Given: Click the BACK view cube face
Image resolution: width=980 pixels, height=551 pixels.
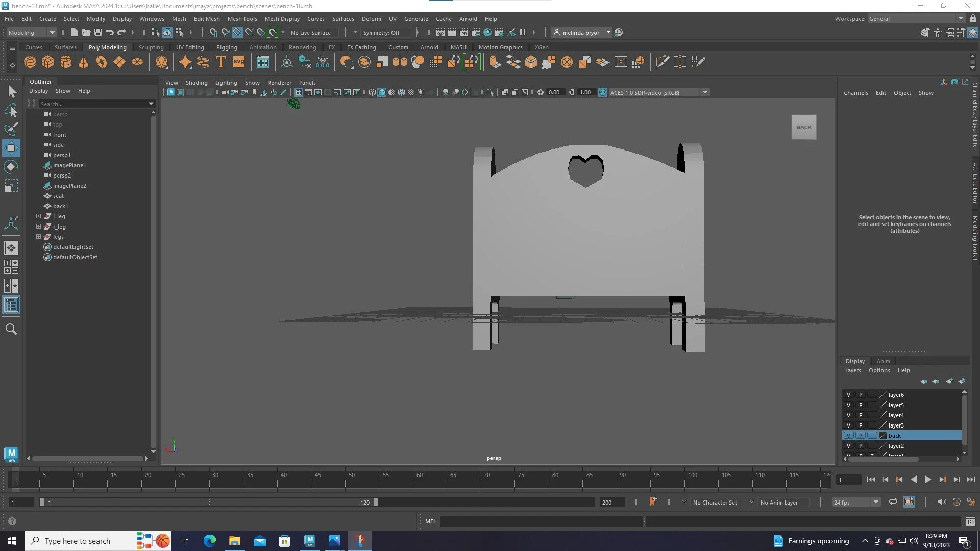Looking at the screenshot, I should tap(804, 127).
